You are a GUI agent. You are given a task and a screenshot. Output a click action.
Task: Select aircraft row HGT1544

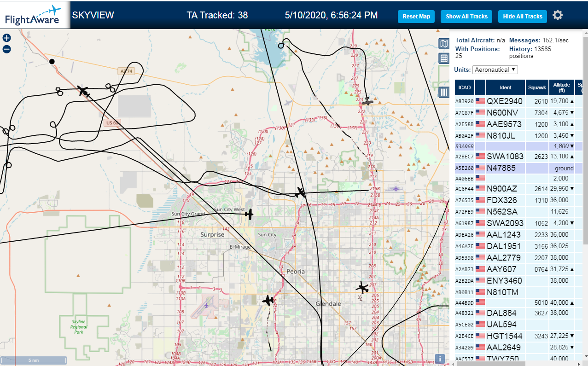pos(518,336)
